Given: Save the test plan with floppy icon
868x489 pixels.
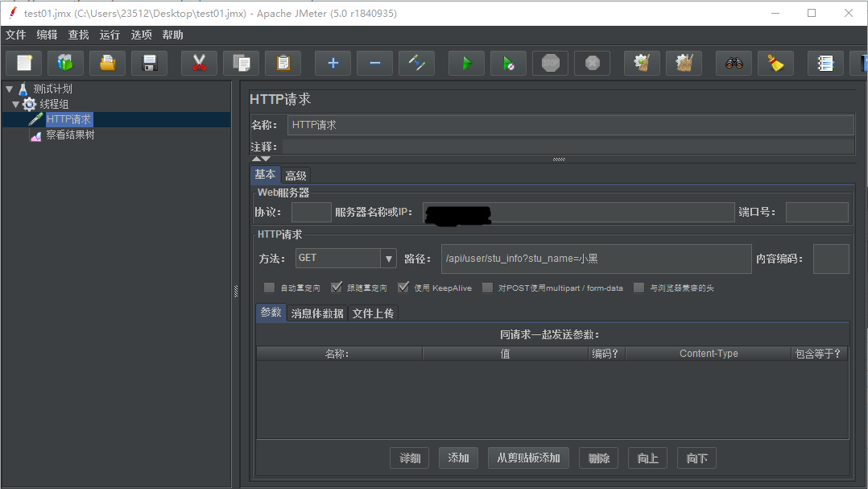Looking at the screenshot, I should click(x=150, y=63).
